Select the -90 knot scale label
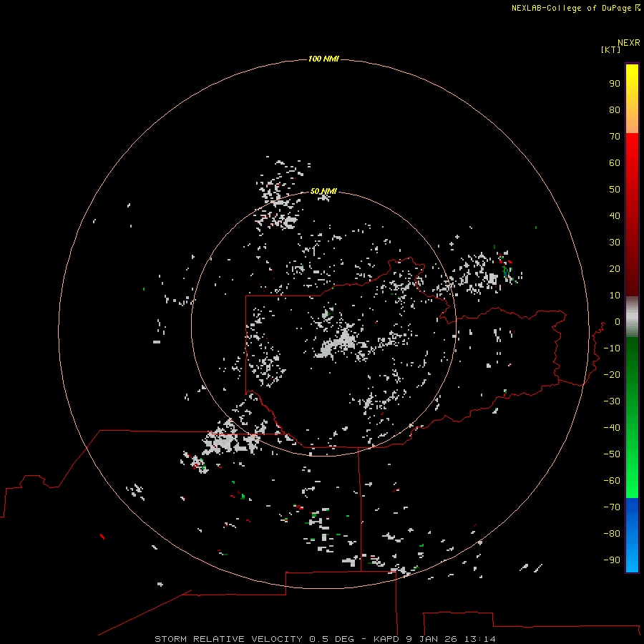Screen dimensions: 644x644 (x=612, y=560)
